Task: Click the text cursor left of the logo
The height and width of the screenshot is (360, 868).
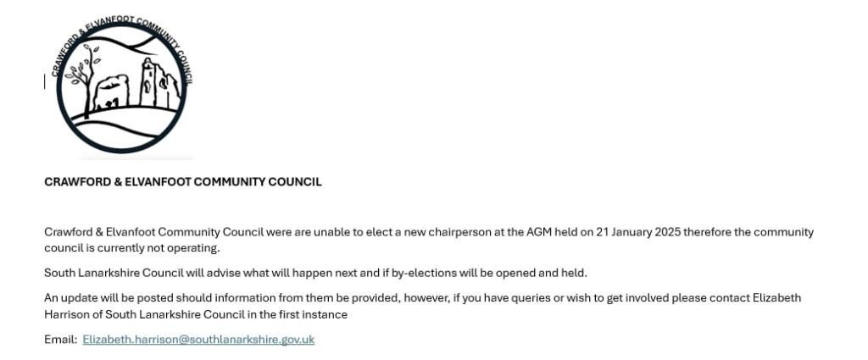Action: (x=45, y=81)
